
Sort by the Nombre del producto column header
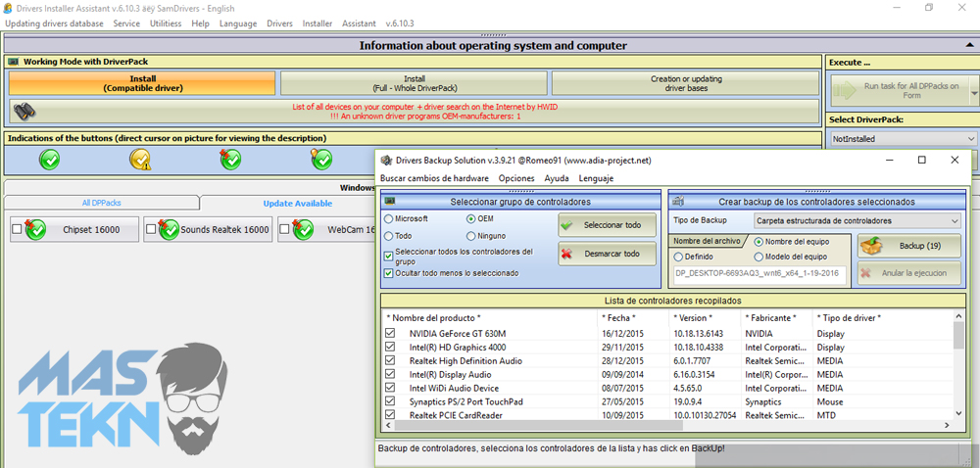433,317
